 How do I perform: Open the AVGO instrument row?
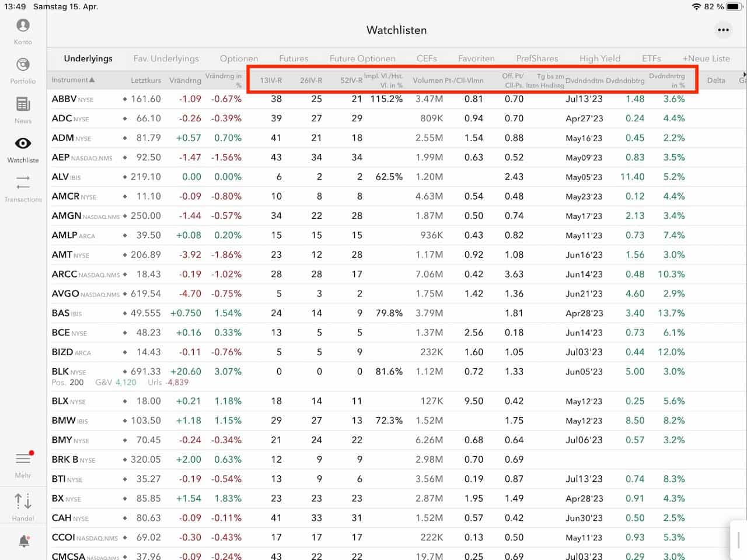click(397, 294)
